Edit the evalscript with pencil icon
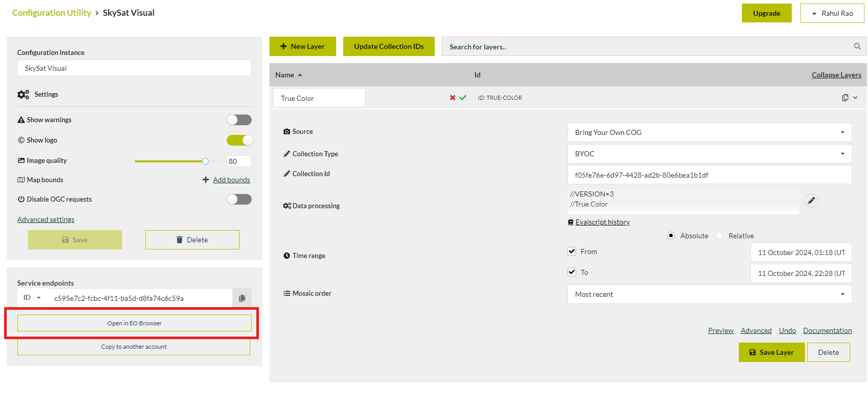Screen dimensions: 868x393 [x=812, y=201]
